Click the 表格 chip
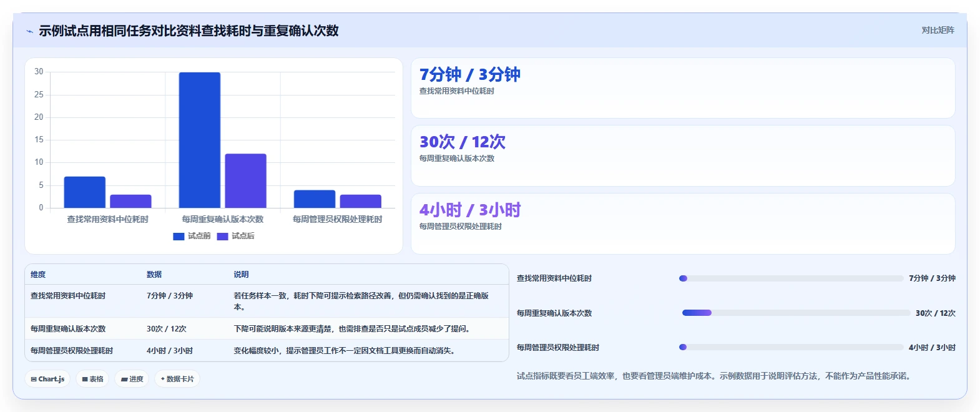Viewport: 980px width, 412px height. click(92, 379)
